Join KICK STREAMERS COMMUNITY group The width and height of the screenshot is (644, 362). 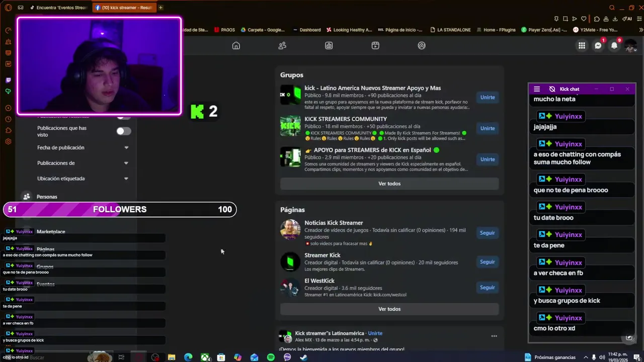(x=488, y=128)
